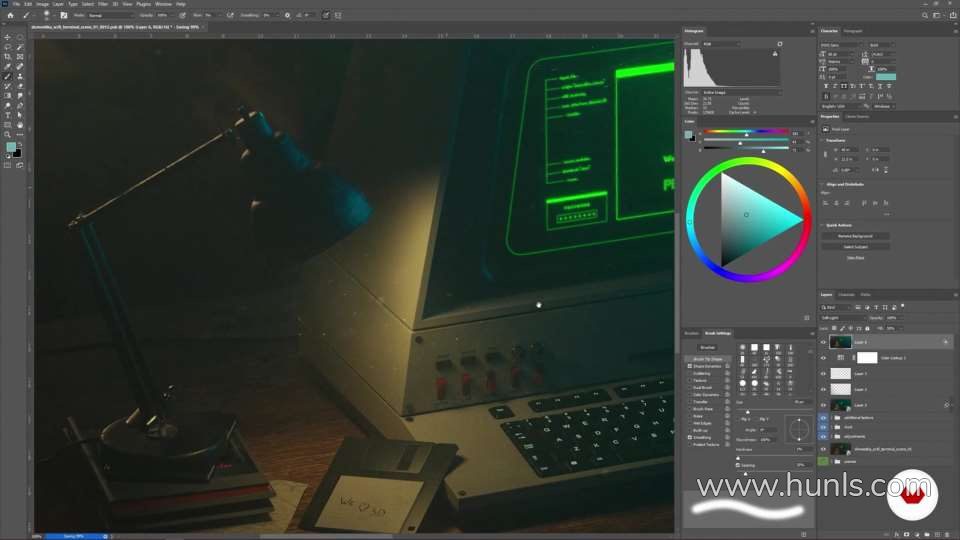Click the Select Subject button
Image resolution: width=960 pixels, height=540 pixels.
[855, 247]
